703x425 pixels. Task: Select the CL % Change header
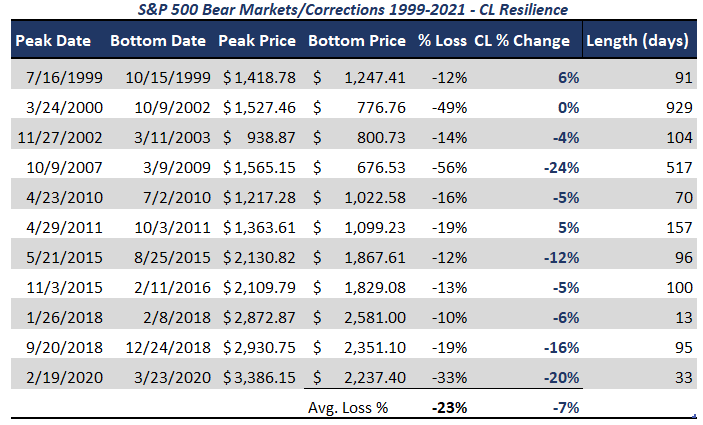pyautogui.click(x=522, y=41)
